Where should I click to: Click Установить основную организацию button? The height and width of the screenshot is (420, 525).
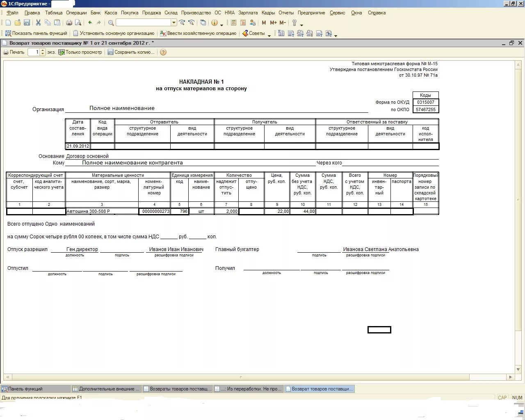[x=114, y=33]
